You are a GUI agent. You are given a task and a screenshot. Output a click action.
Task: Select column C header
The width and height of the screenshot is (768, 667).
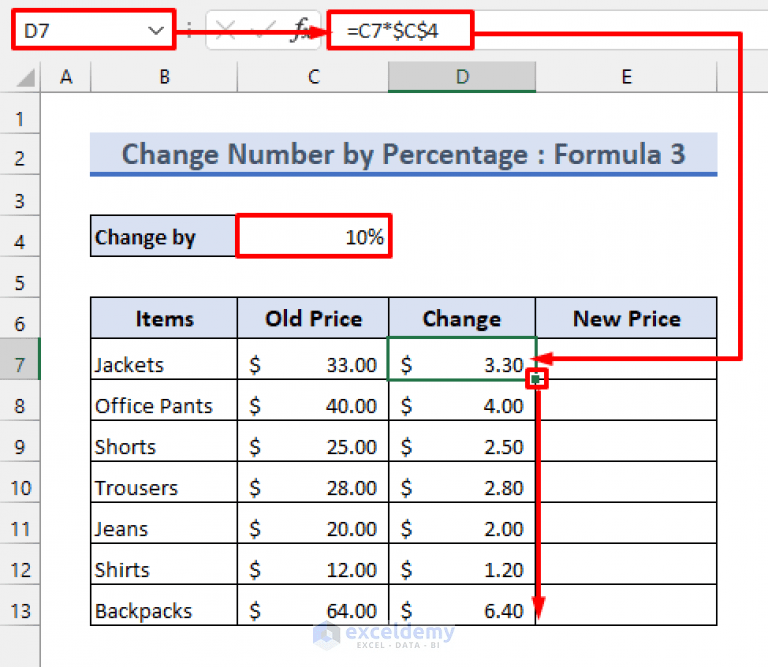click(313, 77)
